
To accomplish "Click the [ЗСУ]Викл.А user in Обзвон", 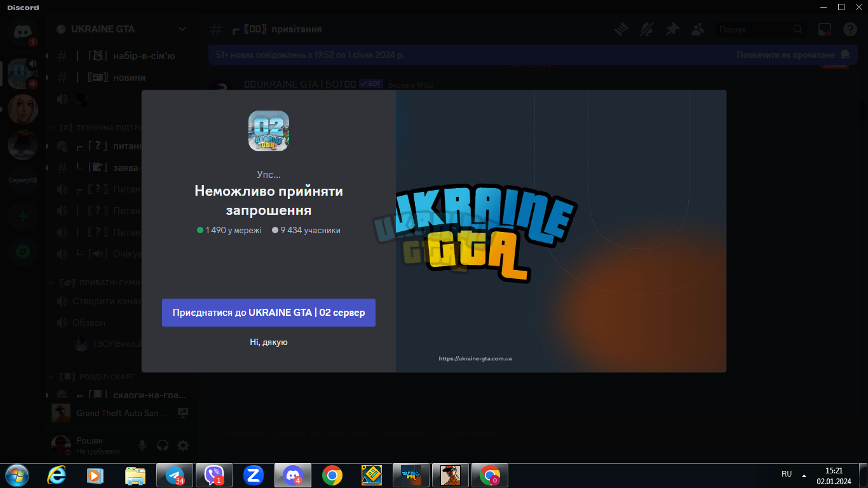I will [x=107, y=344].
